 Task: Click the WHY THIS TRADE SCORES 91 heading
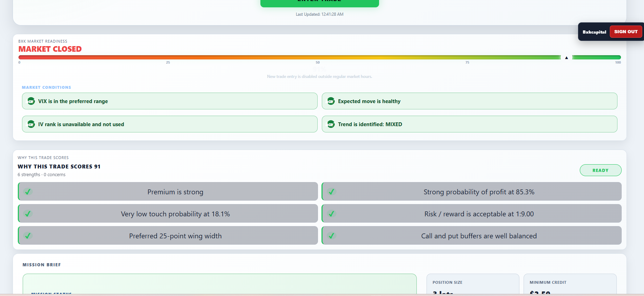point(59,166)
